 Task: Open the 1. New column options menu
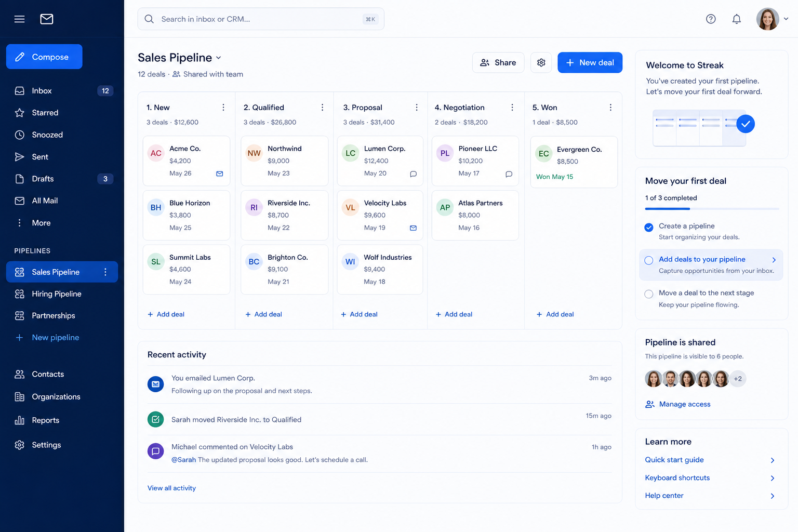(x=223, y=108)
